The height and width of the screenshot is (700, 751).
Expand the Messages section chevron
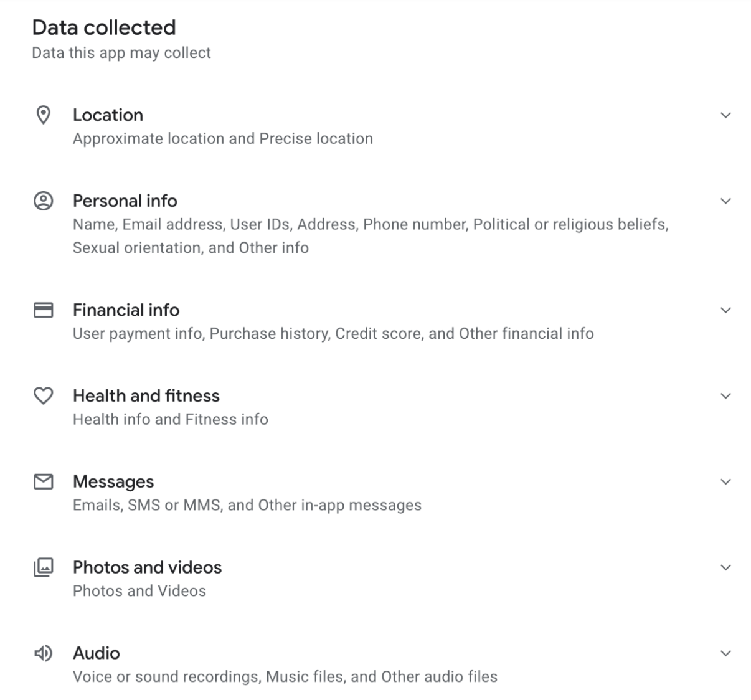tap(725, 481)
